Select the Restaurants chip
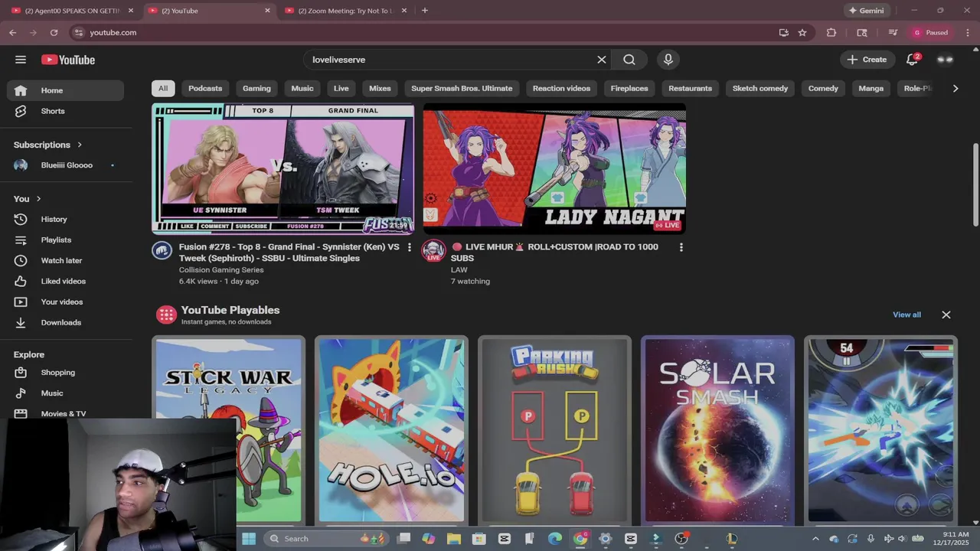 [x=690, y=89]
